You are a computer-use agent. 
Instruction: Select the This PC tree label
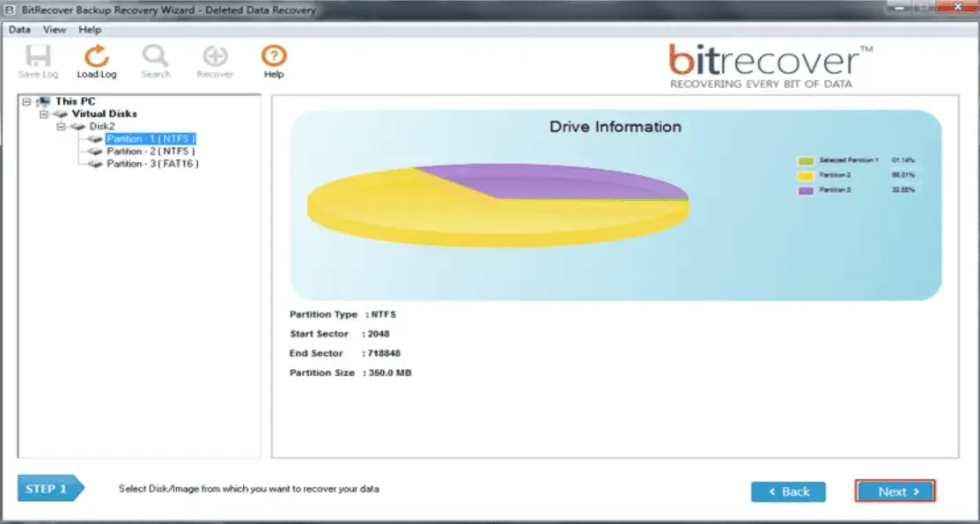click(75, 101)
